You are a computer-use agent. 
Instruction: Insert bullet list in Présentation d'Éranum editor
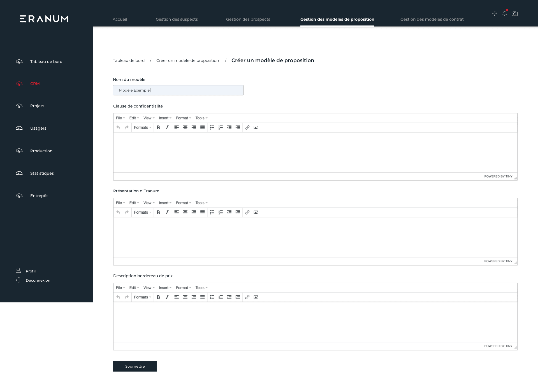click(x=212, y=212)
